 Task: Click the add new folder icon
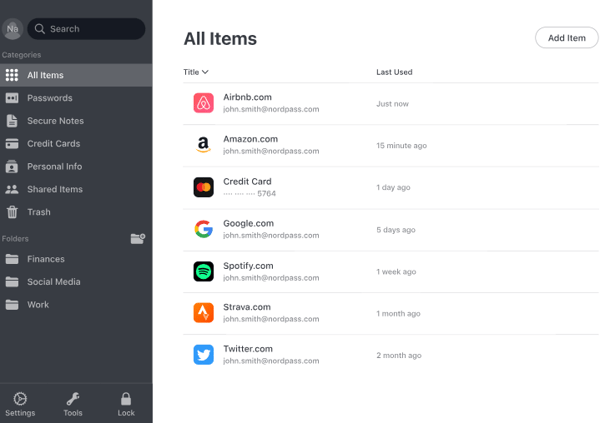click(138, 239)
